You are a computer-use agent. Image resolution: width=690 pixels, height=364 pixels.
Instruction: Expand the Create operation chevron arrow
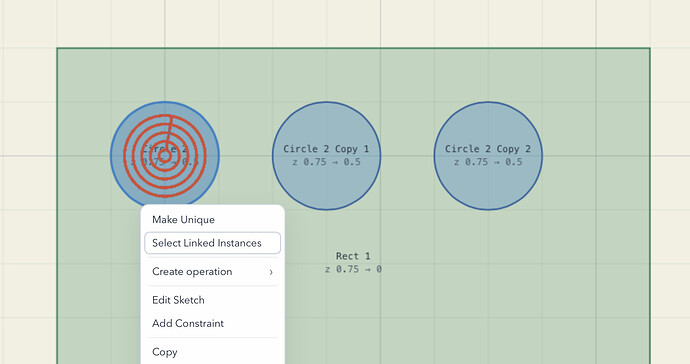pyautogui.click(x=271, y=272)
